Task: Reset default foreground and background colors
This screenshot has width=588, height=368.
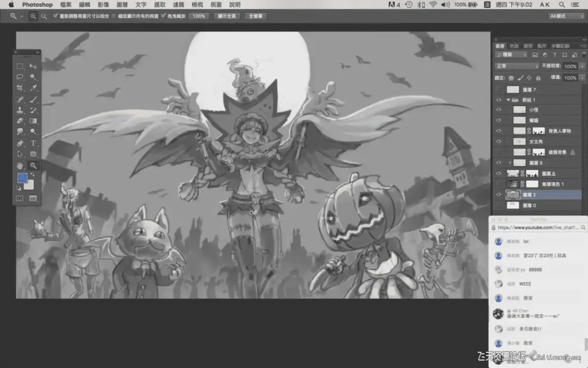Action: 19,188
